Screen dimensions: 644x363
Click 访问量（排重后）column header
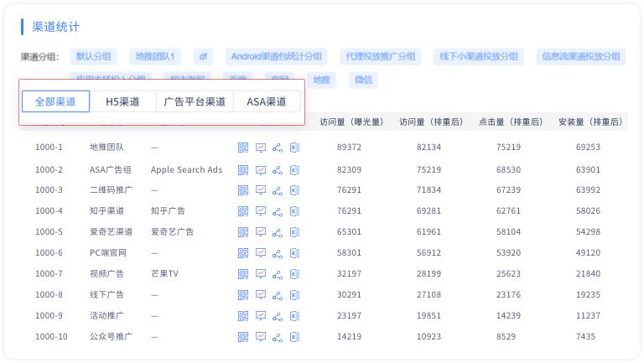pos(431,122)
